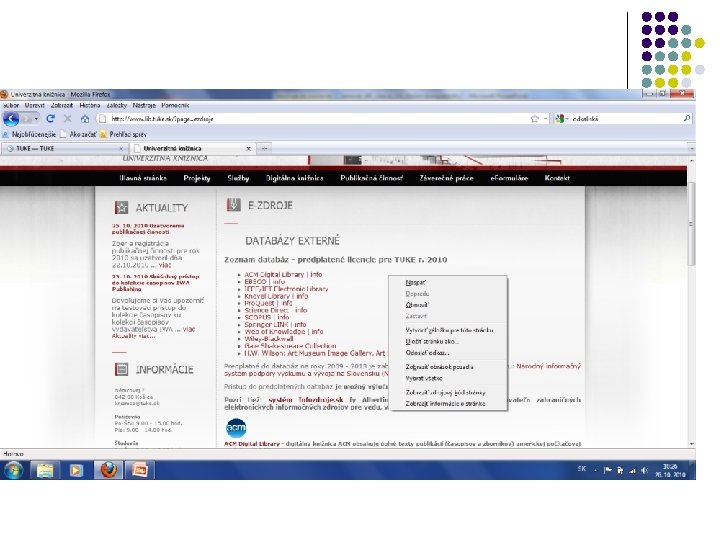720x540 pixels.
Task: Open the address bar history dropdown arrow
Action: click(x=546, y=119)
